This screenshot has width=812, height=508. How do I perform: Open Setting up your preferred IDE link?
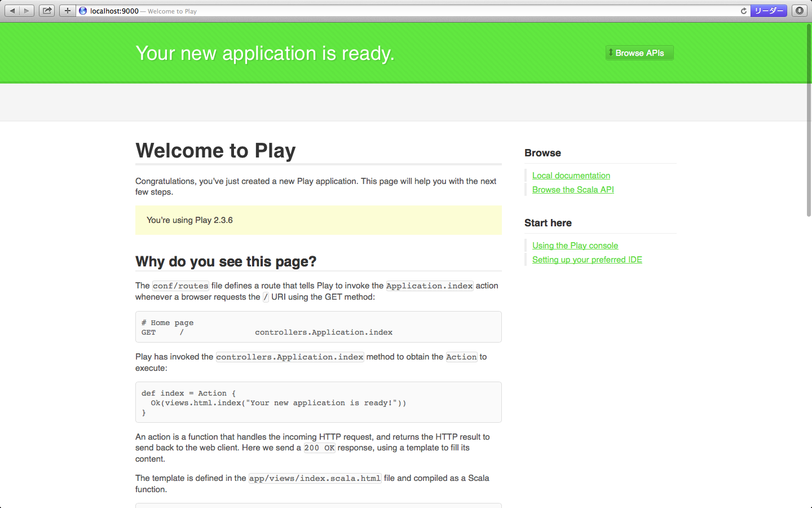[587, 260]
